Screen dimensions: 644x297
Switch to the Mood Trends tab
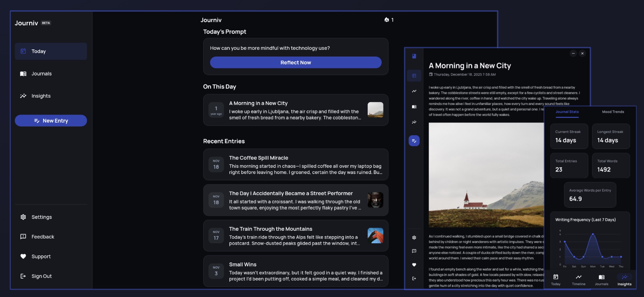(x=613, y=112)
